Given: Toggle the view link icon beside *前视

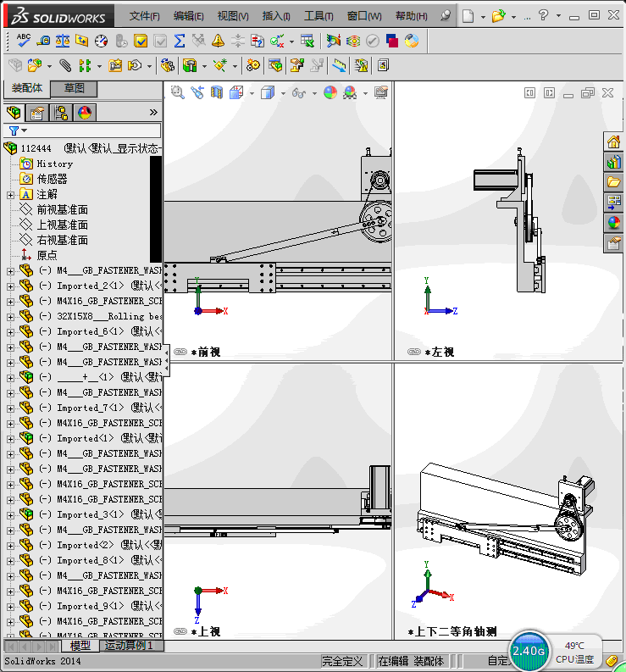Looking at the screenshot, I should [x=180, y=352].
